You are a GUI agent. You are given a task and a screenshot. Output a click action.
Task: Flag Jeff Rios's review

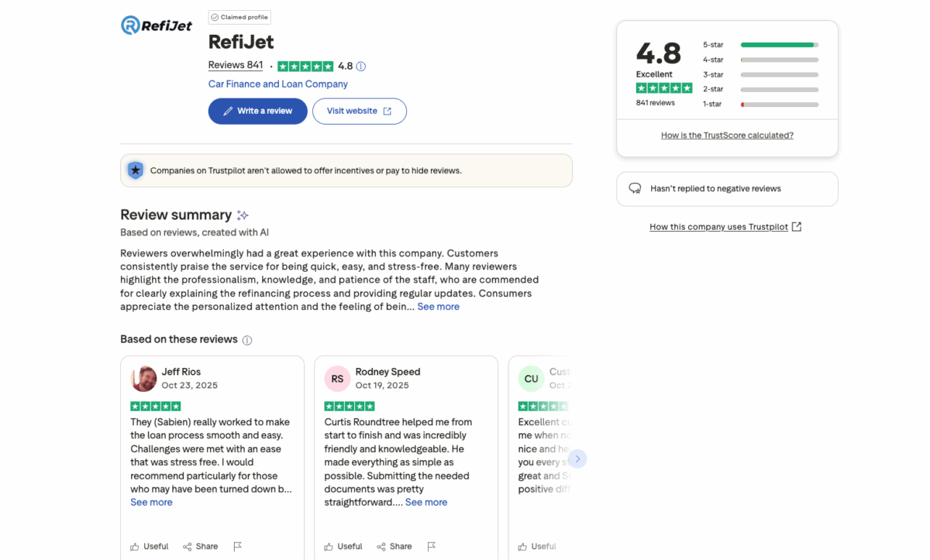238,546
